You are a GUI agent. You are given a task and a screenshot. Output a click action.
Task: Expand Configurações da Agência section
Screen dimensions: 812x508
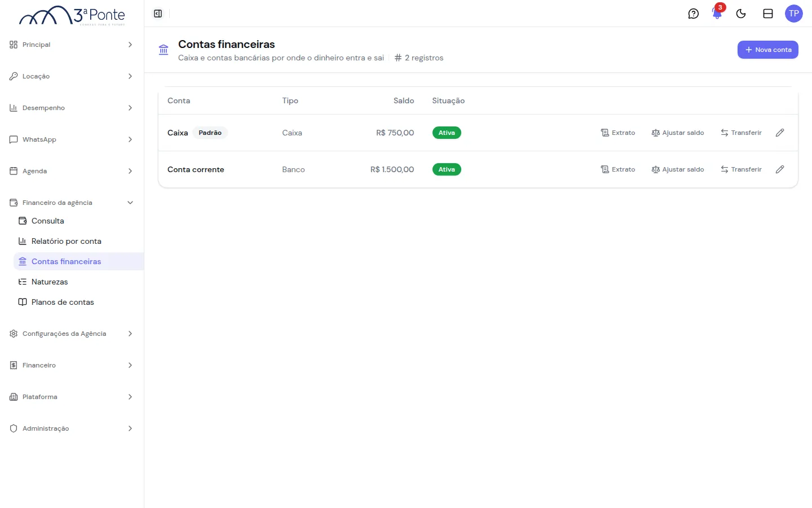(72, 334)
